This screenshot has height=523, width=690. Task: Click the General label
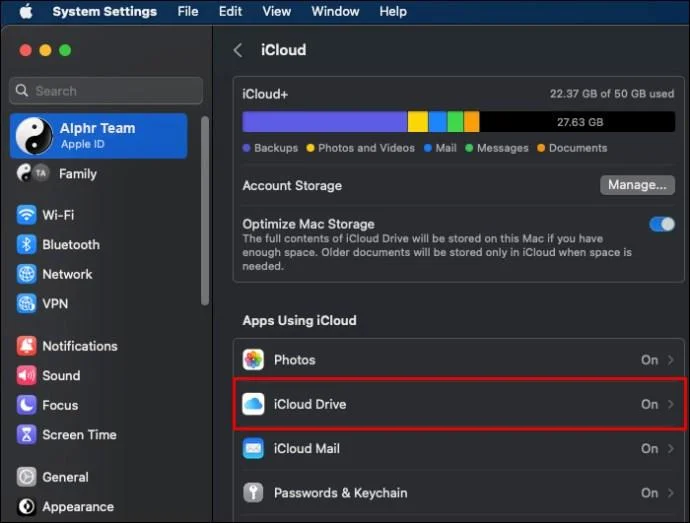(x=65, y=477)
